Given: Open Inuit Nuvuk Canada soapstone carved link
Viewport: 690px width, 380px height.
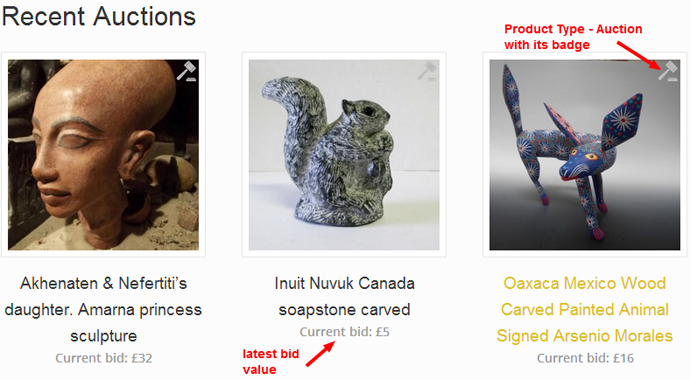Looking at the screenshot, I should (x=344, y=296).
